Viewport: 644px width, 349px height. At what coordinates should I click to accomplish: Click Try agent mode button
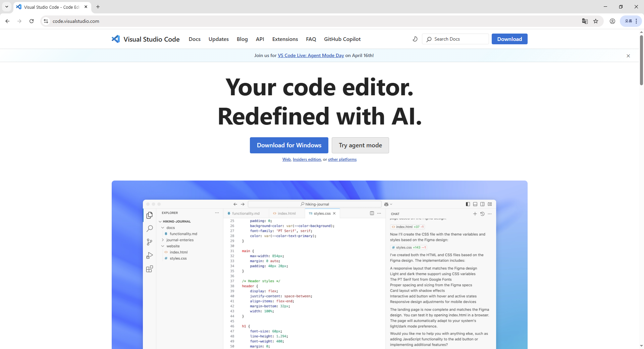(360, 145)
